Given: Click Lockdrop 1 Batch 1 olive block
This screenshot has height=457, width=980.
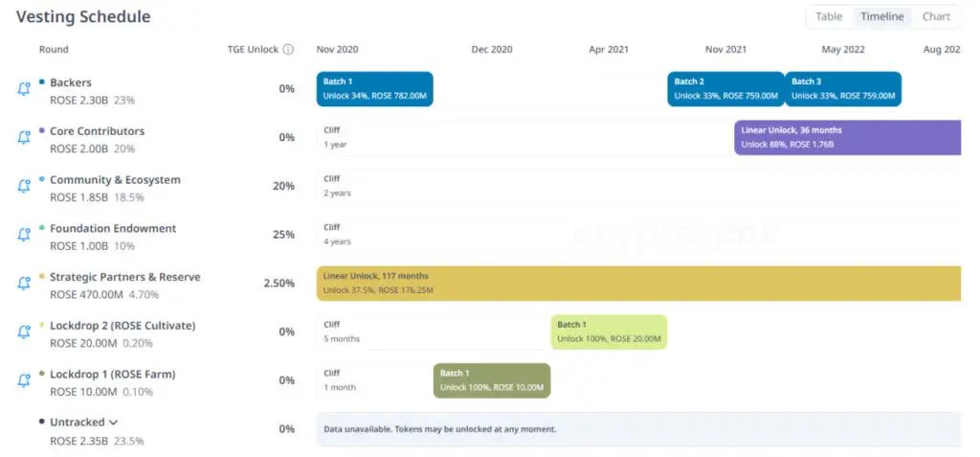Looking at the screenshot, I should (492, 380).
